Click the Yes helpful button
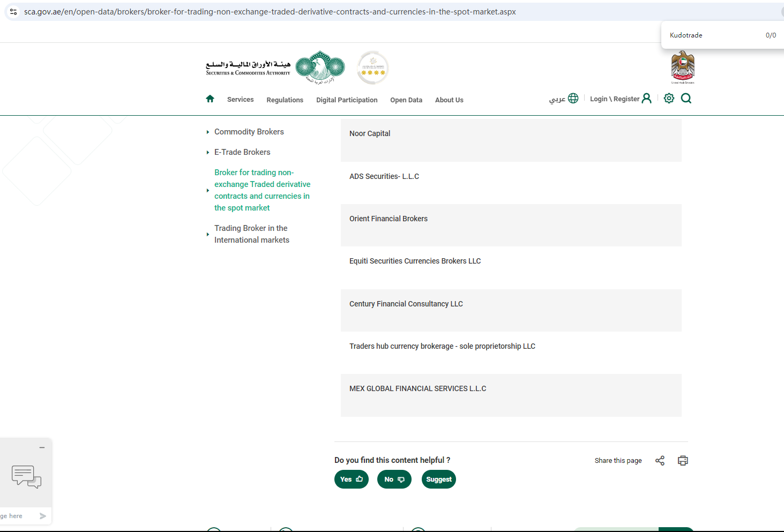Image resolution: width=784 pixels, height=532 pixels. click(x=352, y=479)
